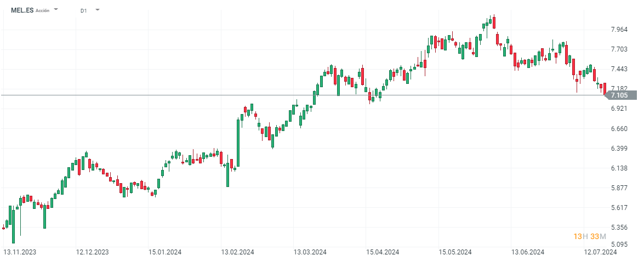This screenshot has height=261, width=644.
Task: Open the MEL.ES symbol dropdown arrow
Action: point(56,10)
